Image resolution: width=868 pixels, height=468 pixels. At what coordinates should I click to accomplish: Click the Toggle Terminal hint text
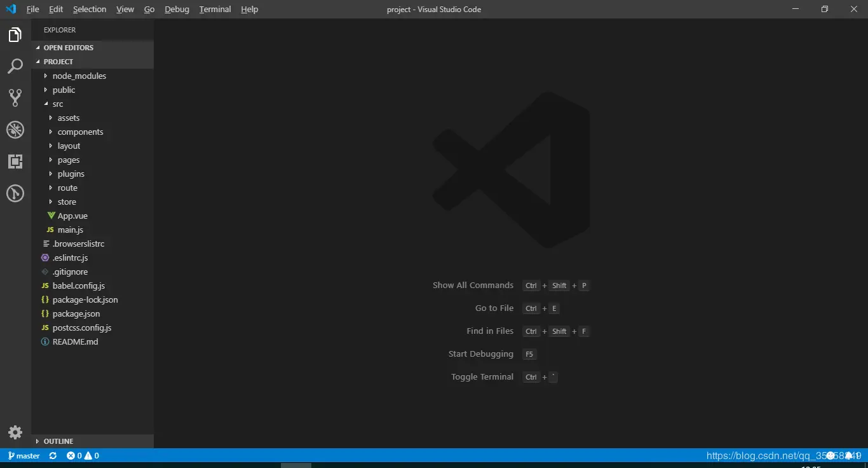point(482,377)
